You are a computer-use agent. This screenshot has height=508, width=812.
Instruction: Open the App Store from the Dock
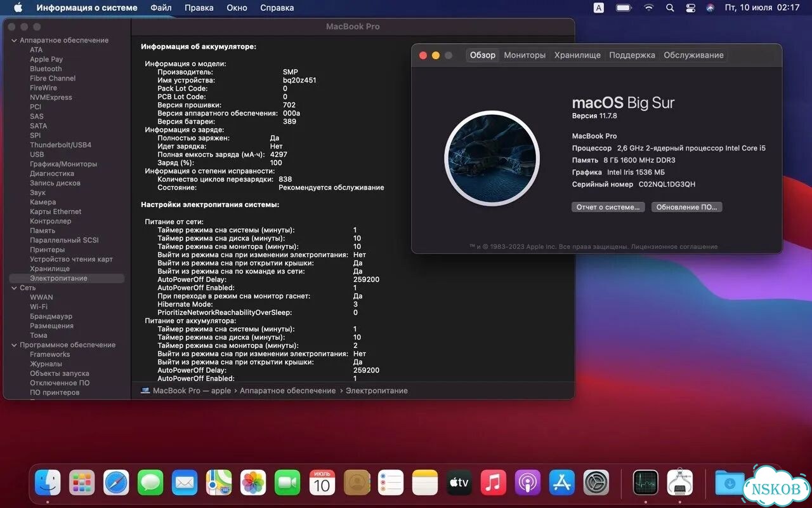pos(562,483)
